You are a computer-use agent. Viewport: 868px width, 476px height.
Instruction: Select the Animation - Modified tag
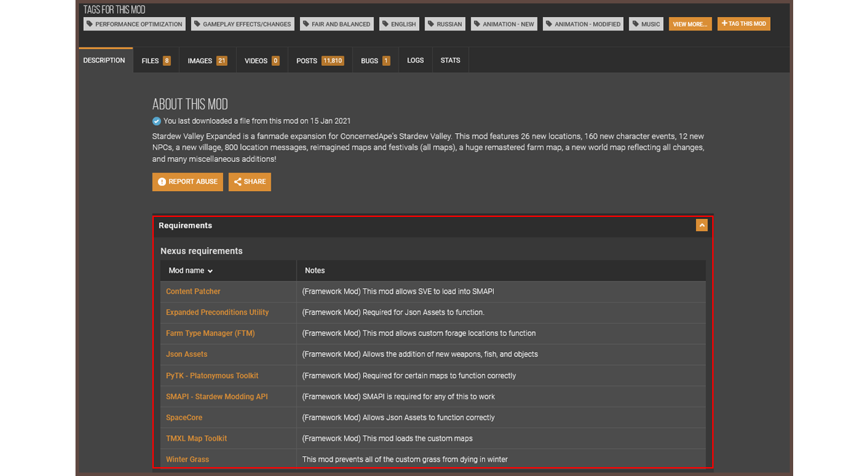583,24
